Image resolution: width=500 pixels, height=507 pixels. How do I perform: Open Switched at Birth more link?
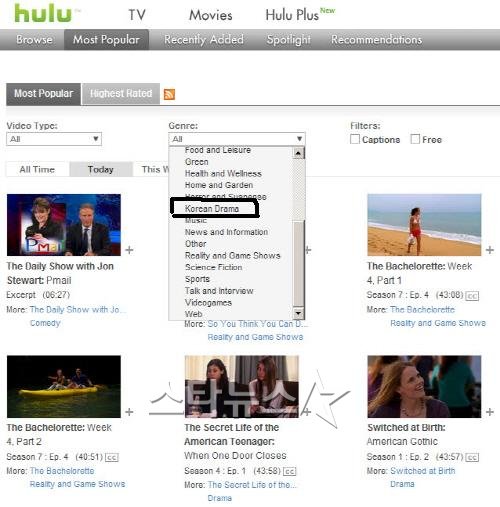pos(423,471)
